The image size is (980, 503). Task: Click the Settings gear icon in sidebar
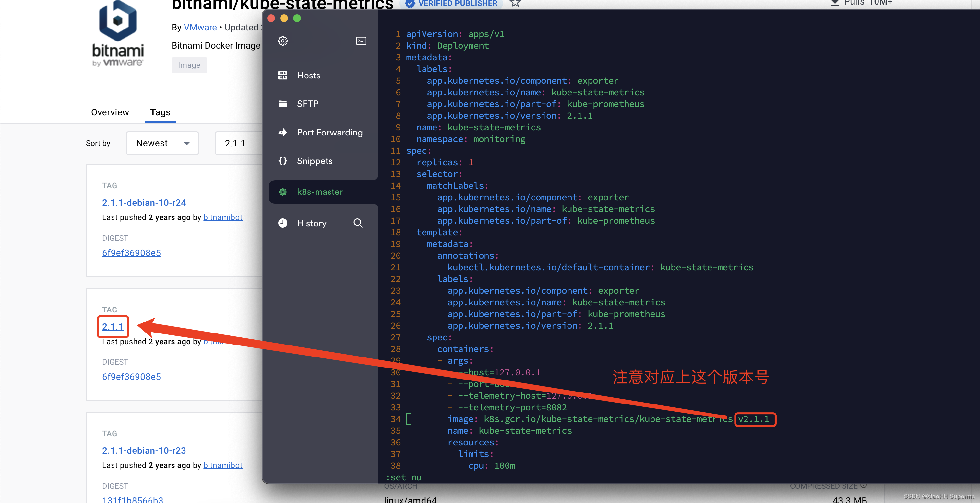click(283, 41)
